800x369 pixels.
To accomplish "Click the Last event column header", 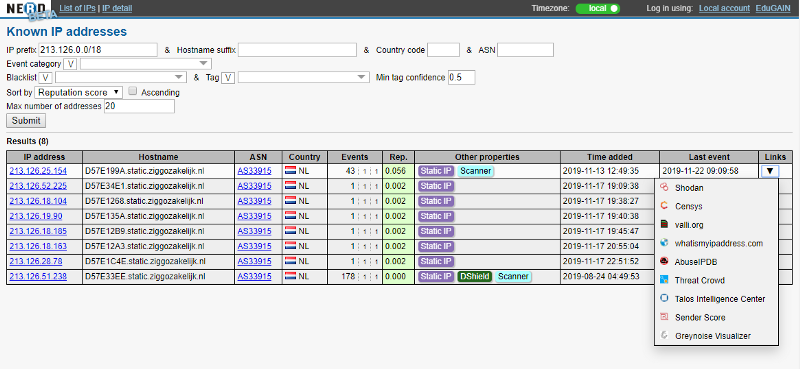I will click(x=709, y=157).
